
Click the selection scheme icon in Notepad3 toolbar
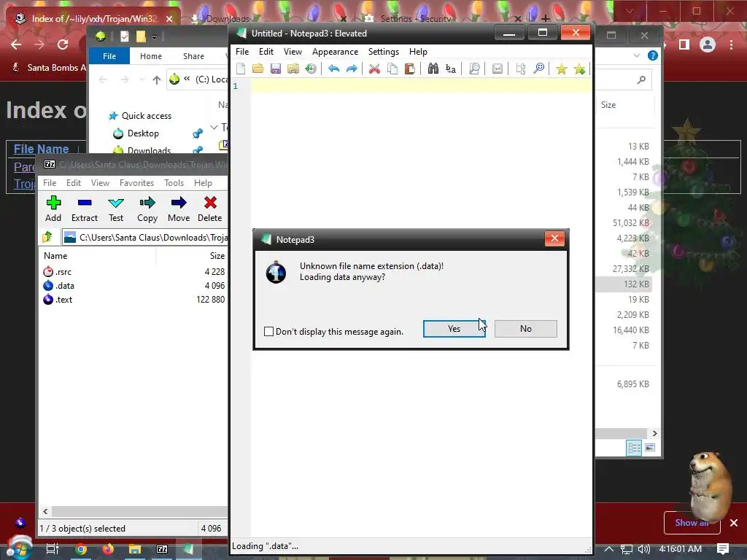tap(521, 69)
